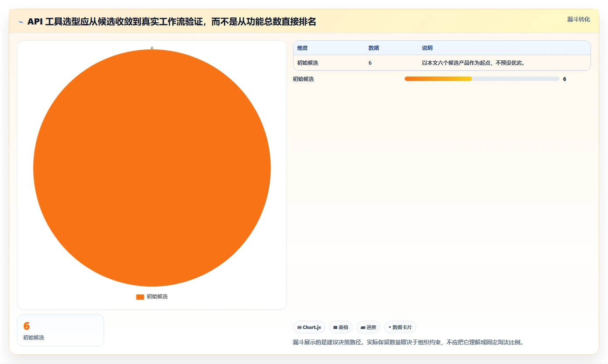Viewport: 608px width, 364px height.
Task: Select the 初始候选 table row cell
Action: click(308, 63)
